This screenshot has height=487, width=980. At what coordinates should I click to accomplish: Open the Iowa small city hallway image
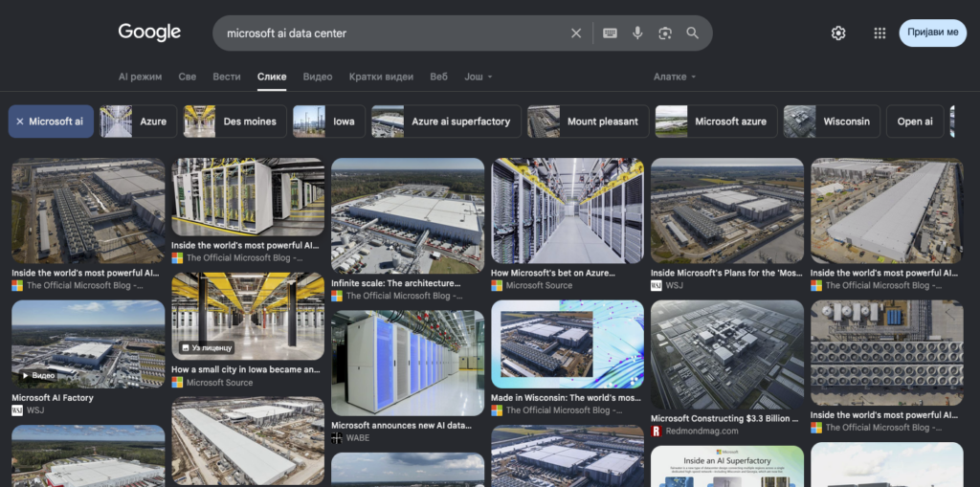pos(248,317)
